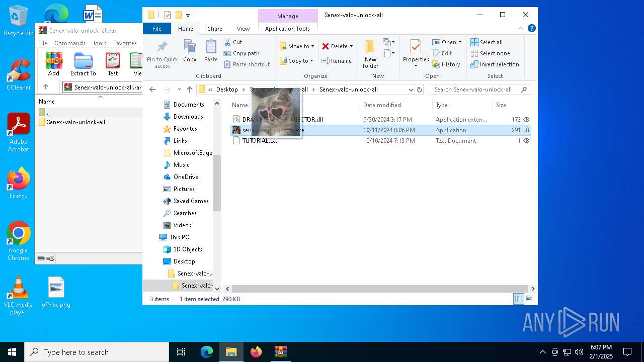Click Test in WinRAR toolbar
Image resolution: width=644 pixels, height=362 pixels.
coord(113,64)
